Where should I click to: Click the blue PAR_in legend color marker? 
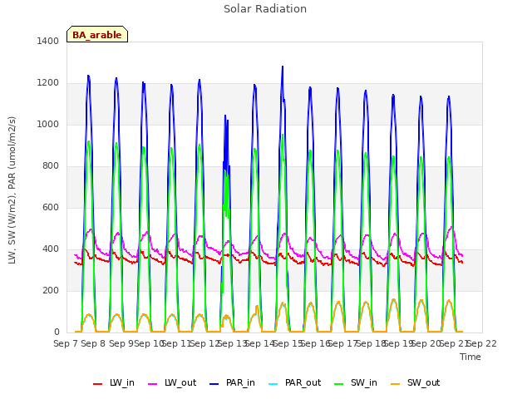click(x=214, y=384)
